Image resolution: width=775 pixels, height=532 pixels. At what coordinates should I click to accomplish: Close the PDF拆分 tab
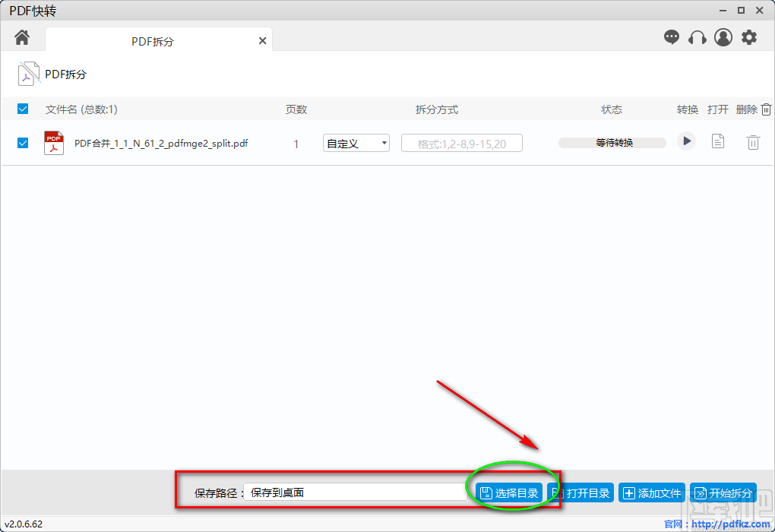tap(262, 40)
